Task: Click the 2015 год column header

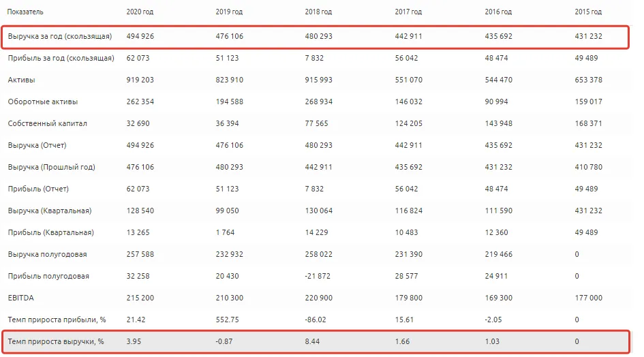Action: 587,12
